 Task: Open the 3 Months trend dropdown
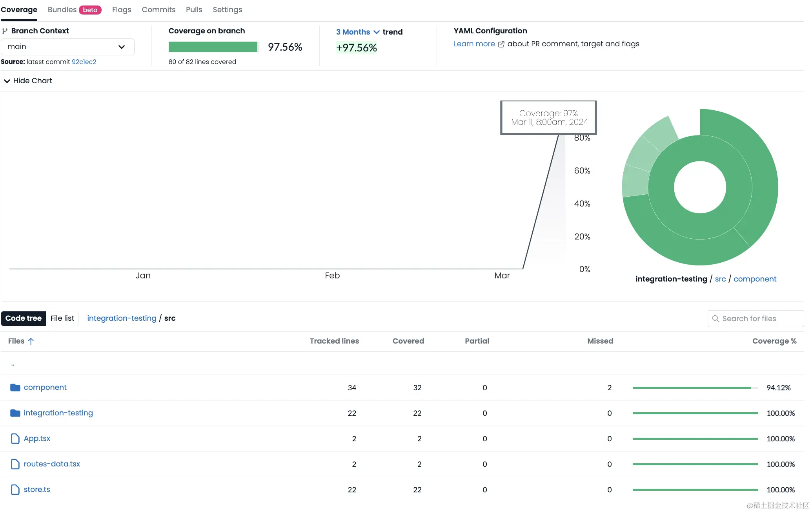[x=357, y=32]
